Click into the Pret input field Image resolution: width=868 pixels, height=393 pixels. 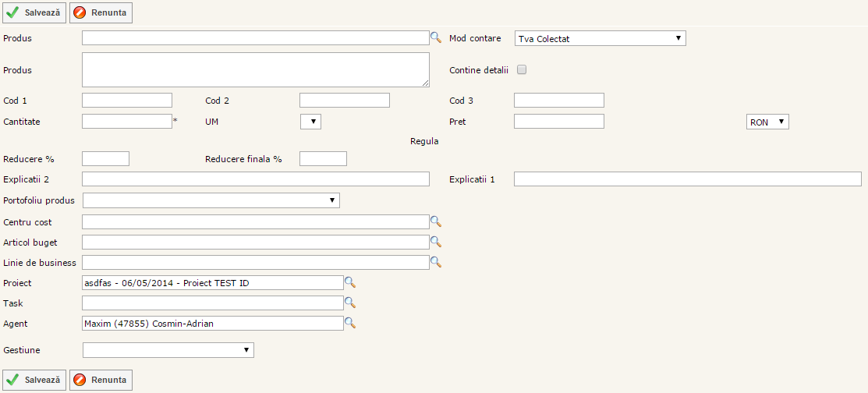(x=558, y=122)
